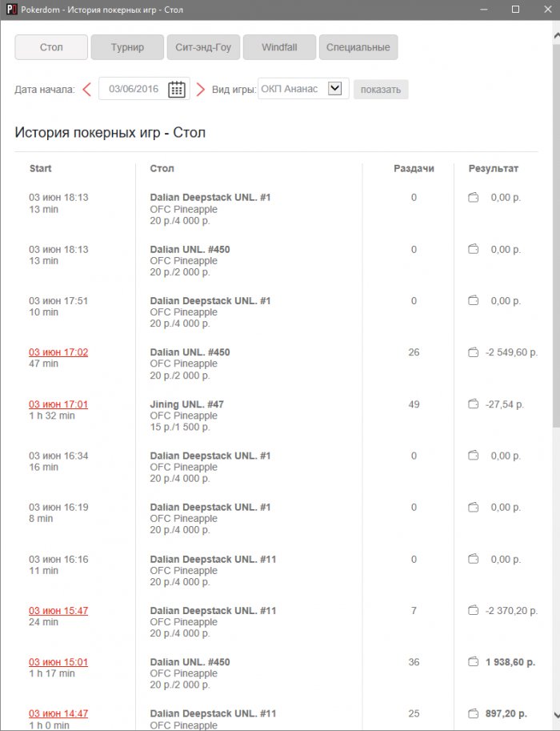The image size is (560, 731).
Task: Click the vertical scrollbar on the right
Action: pos(555,240)
